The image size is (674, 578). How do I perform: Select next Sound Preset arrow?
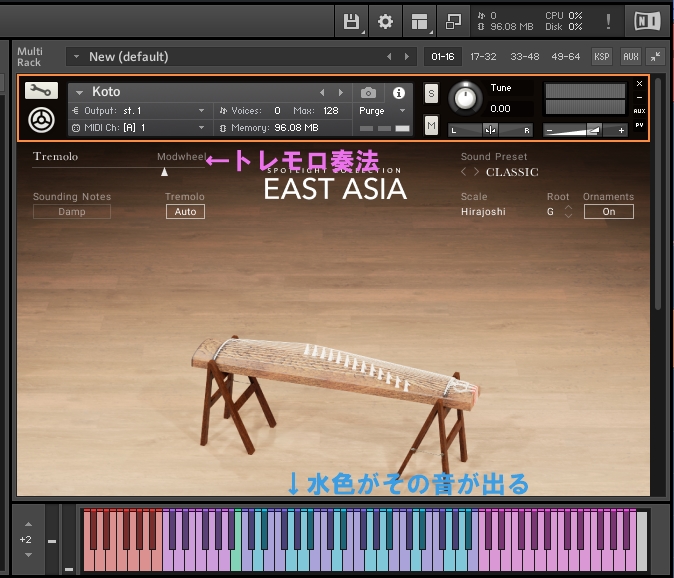476,171
